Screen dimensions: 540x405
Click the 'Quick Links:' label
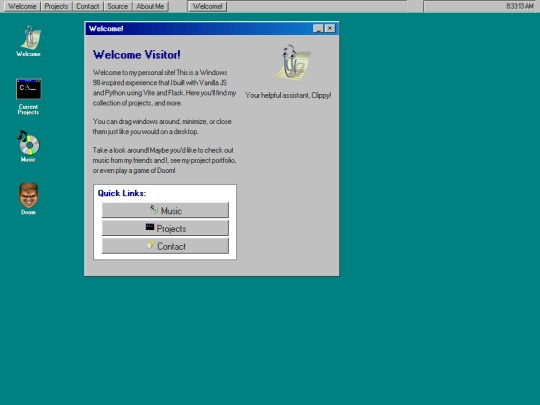click(x=122, y=193)
